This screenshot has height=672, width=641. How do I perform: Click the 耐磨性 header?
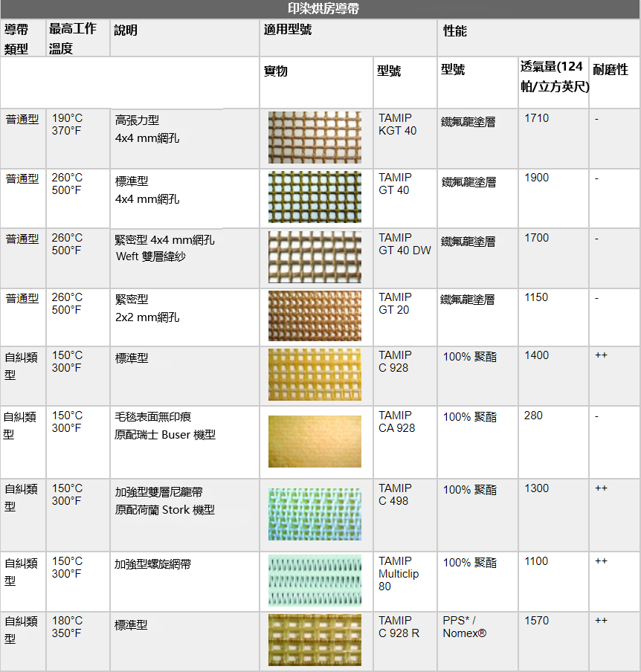coord(610,69)
